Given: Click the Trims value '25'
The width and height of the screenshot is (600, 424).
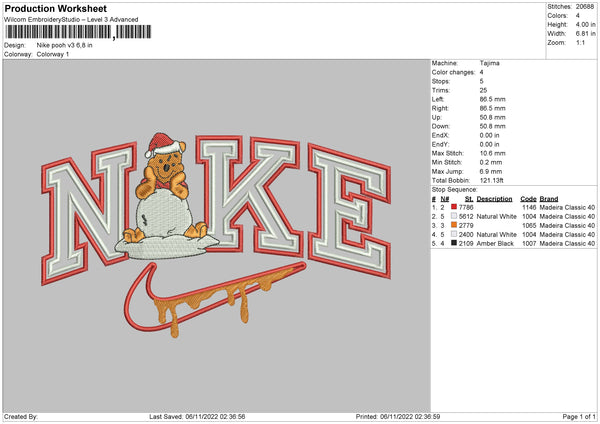Looking at the screenshot, I should click(x=483, y=90).
